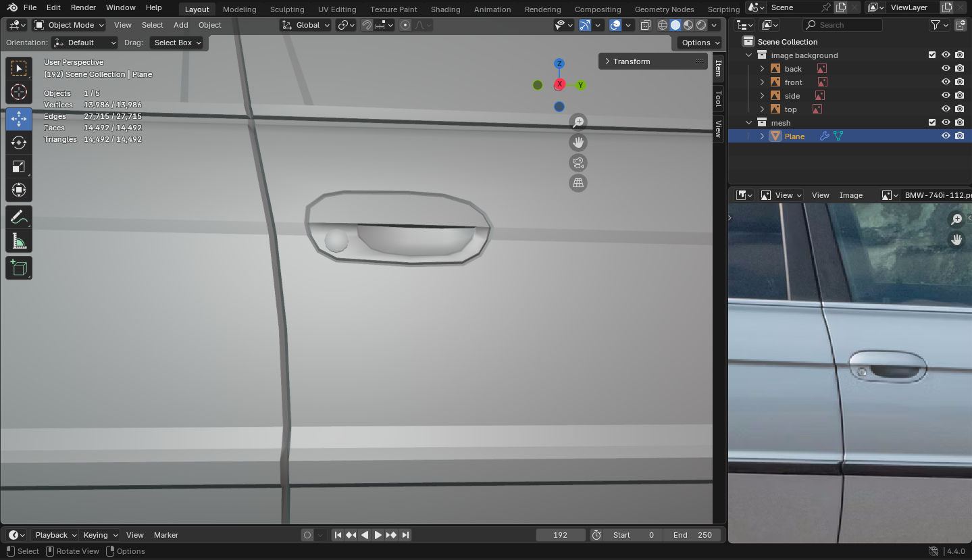This screenshot has width=972, height=560.
Task: Toggle the camera view icon
Action: coord(578,163)
